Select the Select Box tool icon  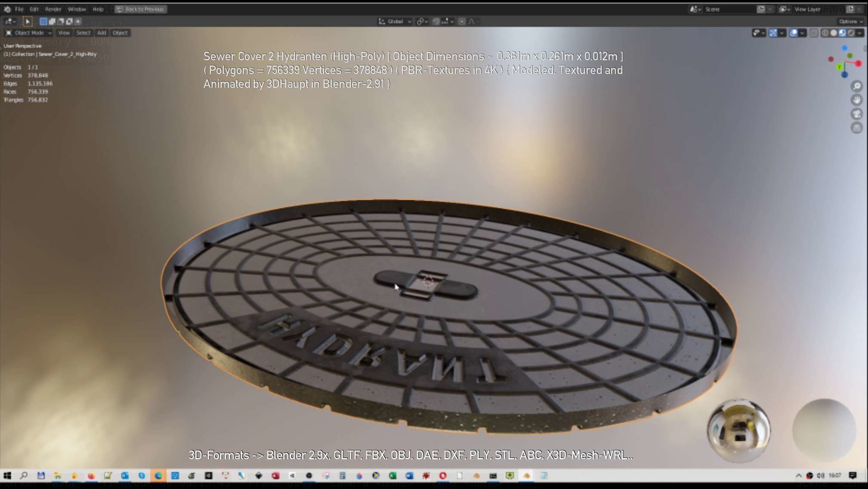point(28,21)
